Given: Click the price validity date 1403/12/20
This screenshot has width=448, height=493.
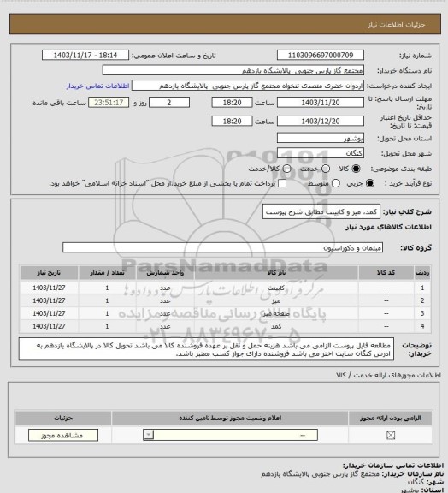Looking at the screenshot, I should point(321,121).
